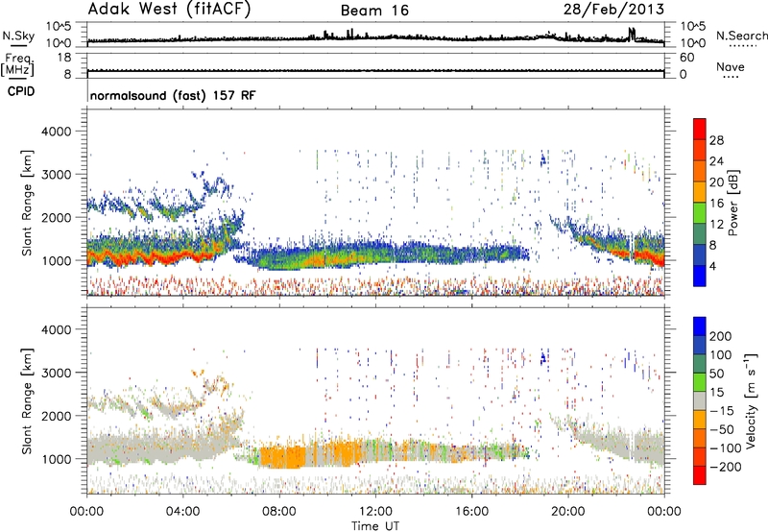The height and width of the screenshot is (532, 768).
Task: Click the "N.Search" legend label
Action: tap(741, 36)
